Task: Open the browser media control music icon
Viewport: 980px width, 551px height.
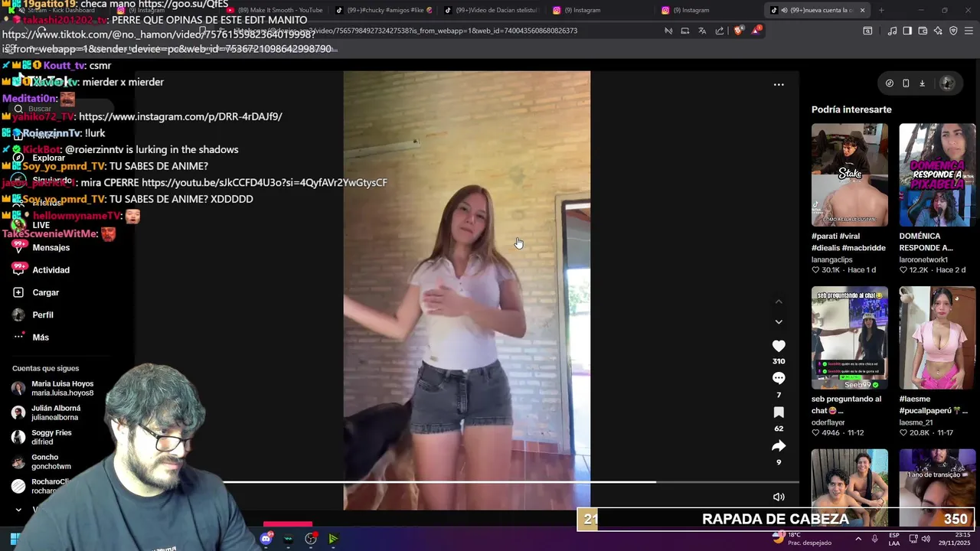Action: point(892,31)
